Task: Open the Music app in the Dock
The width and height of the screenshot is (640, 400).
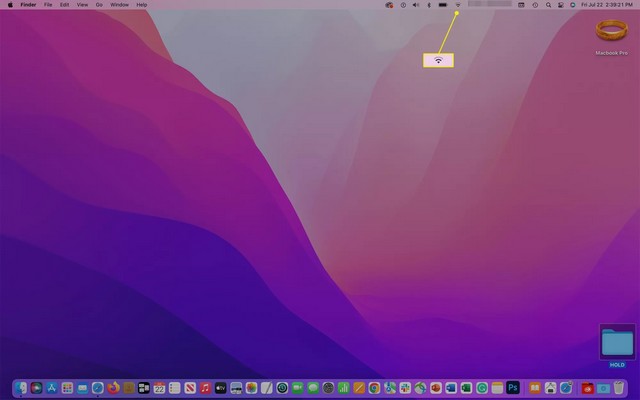Action: 205,387
